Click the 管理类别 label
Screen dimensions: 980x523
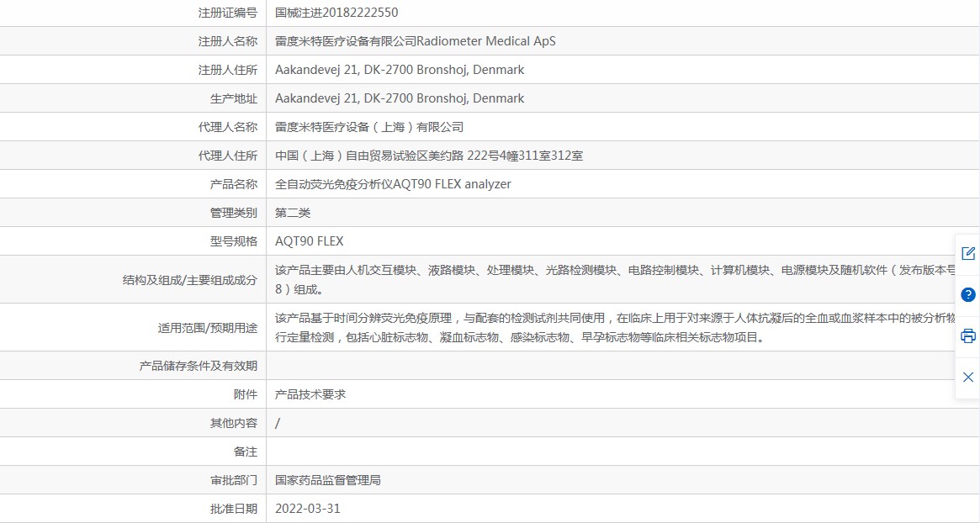(234, 213)
